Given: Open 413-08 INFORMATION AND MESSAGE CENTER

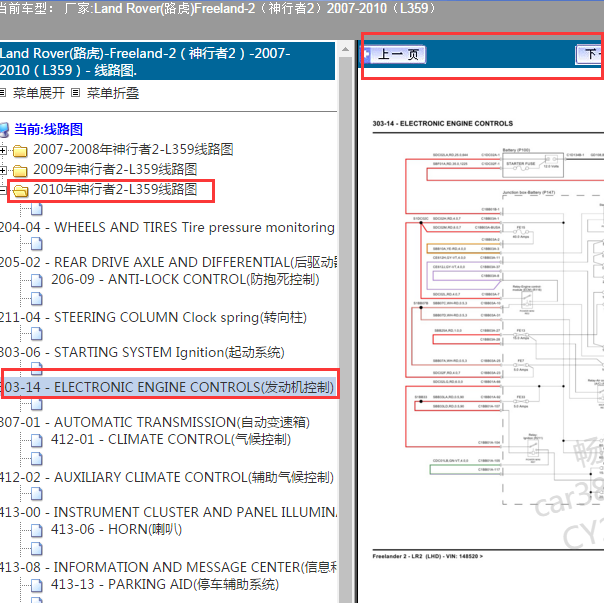Looking at the screenshot, I should tap(169, 567).
